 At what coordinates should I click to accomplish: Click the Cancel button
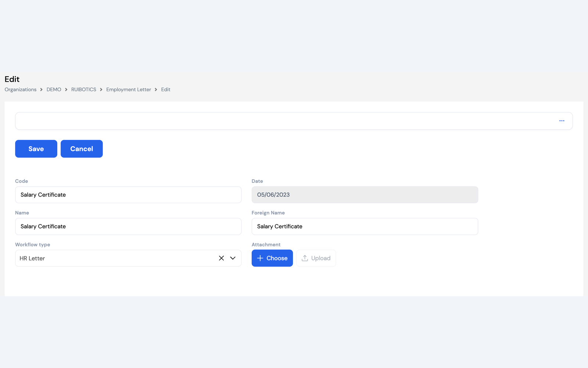pyautogui.click(x=82, y=149)
